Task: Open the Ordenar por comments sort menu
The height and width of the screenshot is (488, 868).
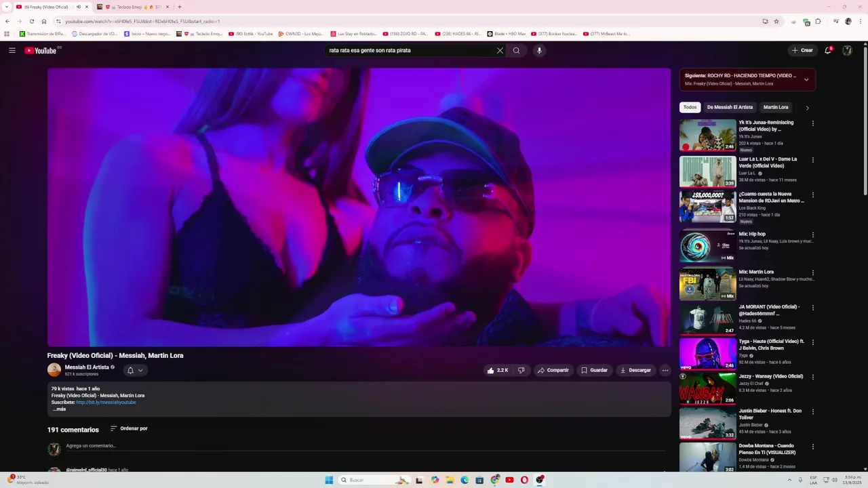Action: coord(129,428)
